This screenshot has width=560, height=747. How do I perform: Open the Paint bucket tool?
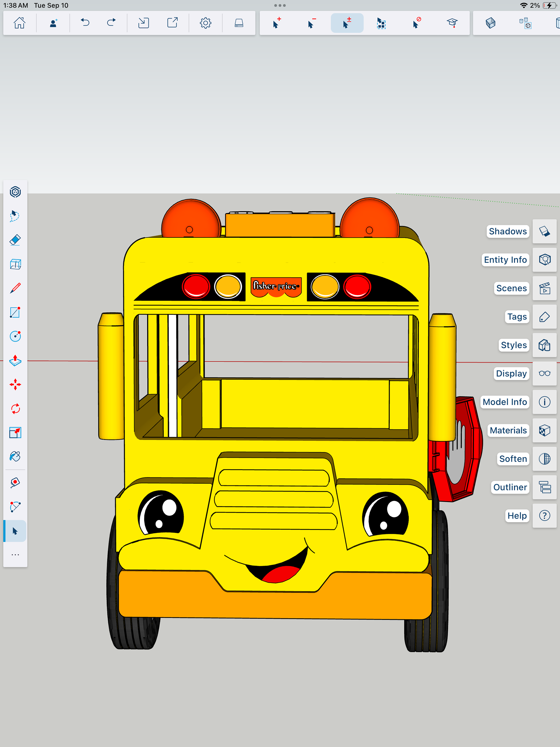15,456
